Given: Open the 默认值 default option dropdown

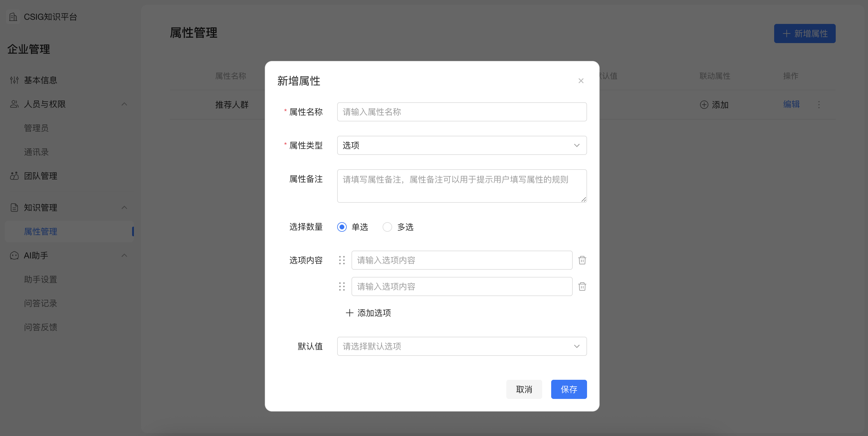Looking at the screenshot, I should click(461, 346).
